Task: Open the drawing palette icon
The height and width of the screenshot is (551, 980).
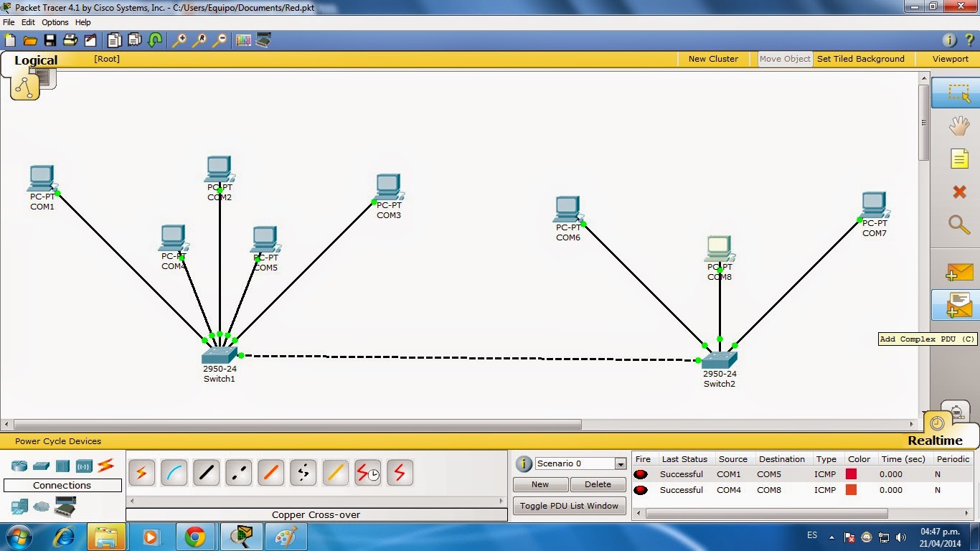Action: 243,40
